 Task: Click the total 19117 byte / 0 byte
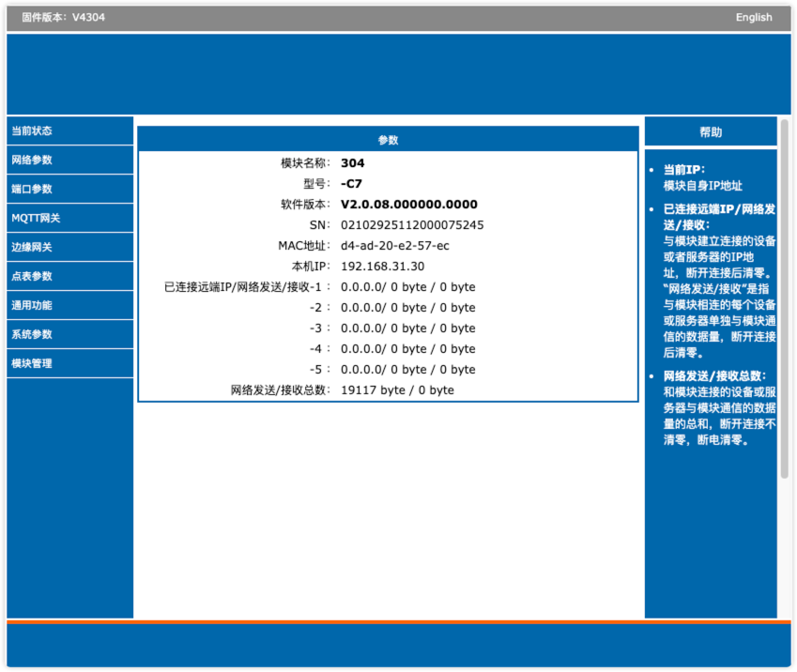pyautogui.click(x=397, y=390)
